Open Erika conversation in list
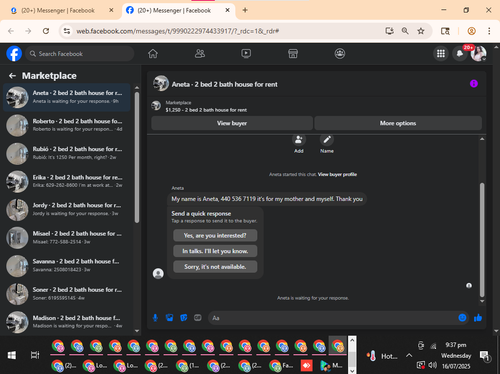The height and width of the screenshot is (374, 500). [67, 181]
